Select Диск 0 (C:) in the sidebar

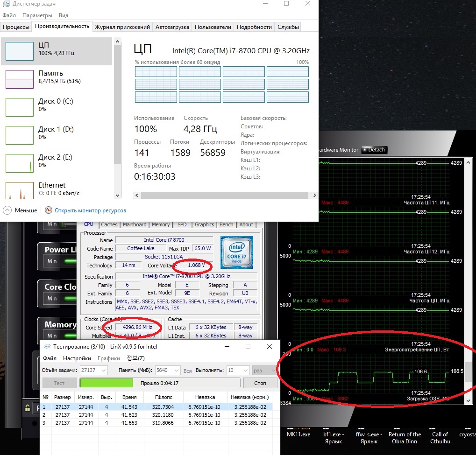click(57, 107)
